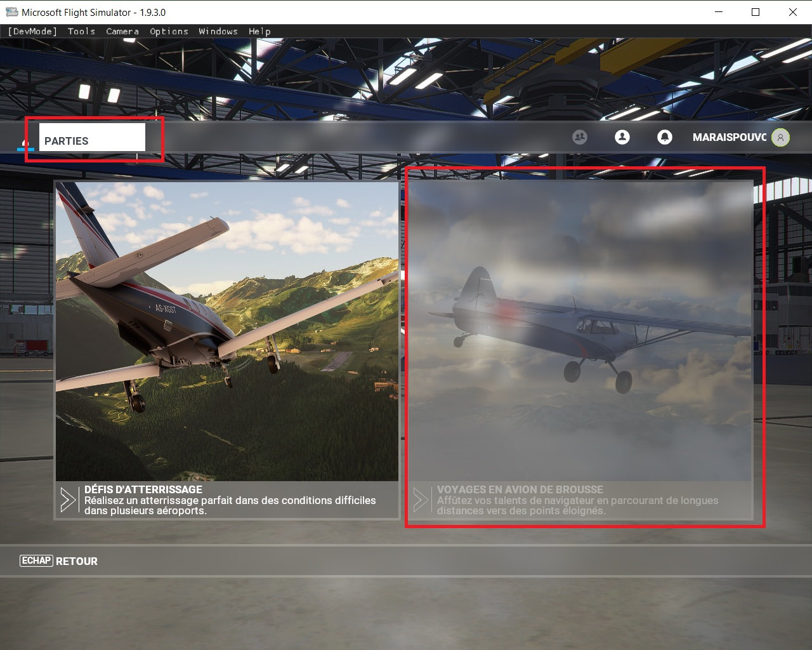This screenshot has width=812, height=650.
Task: Click the chevron arrow beside Voyages en avion de brousse
Action: [x=421, y=500]
